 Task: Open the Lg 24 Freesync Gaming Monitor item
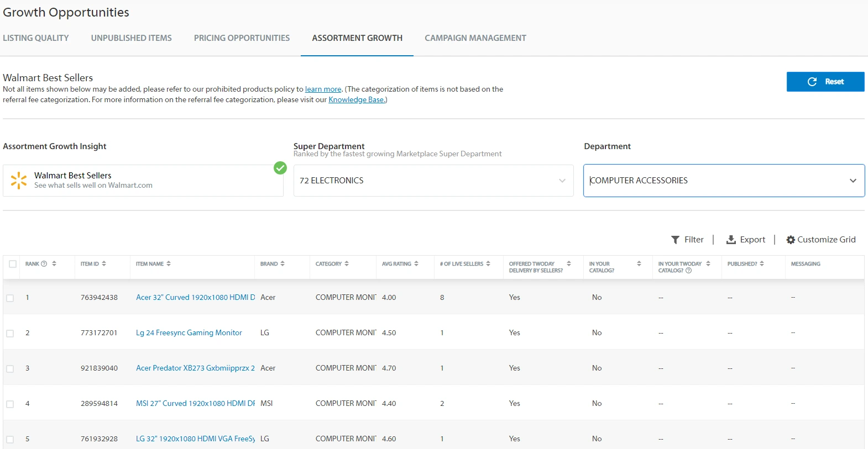coord(189,333)
